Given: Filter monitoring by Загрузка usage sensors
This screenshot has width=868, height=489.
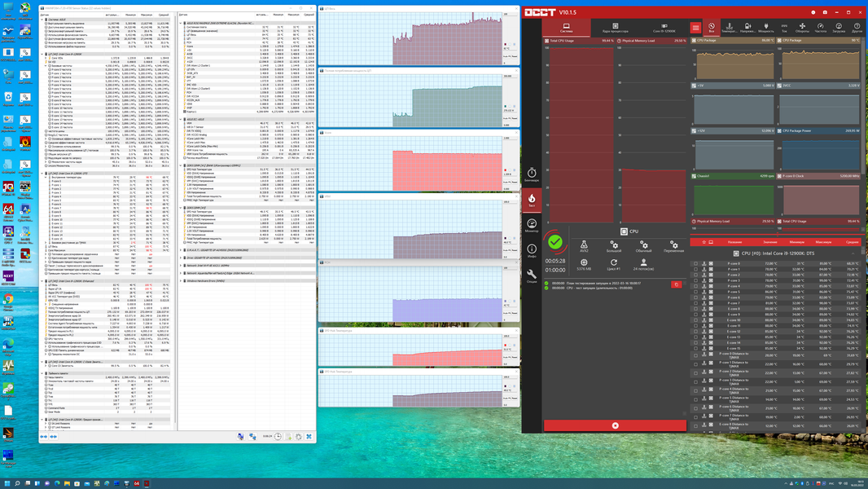Looking at the screenshot, I should (x=839, y=28).
